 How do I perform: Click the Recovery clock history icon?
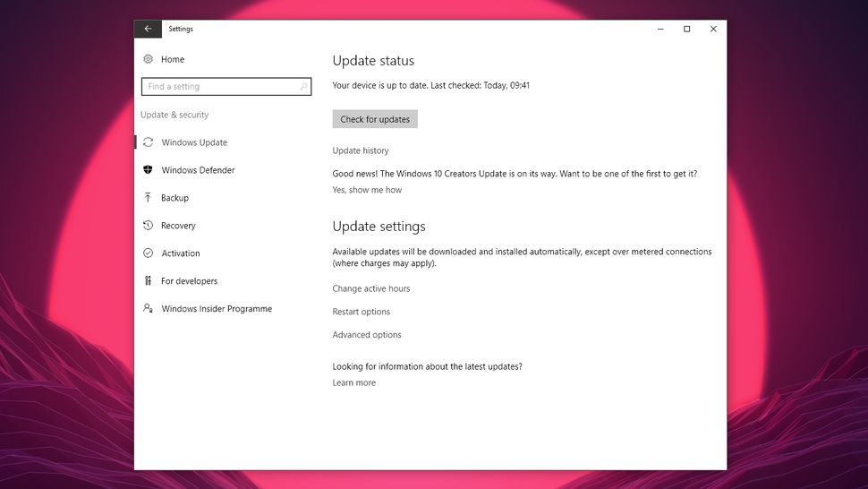point(148,226)
